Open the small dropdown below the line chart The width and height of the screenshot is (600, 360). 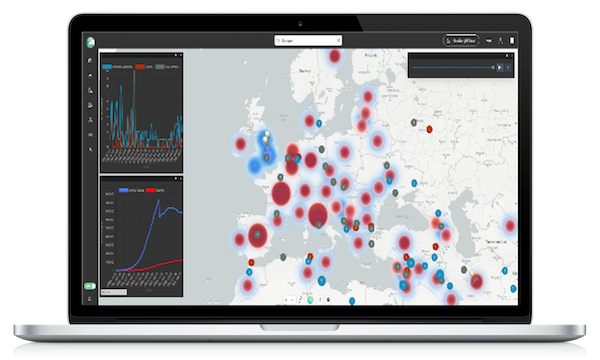coord(114,292)
